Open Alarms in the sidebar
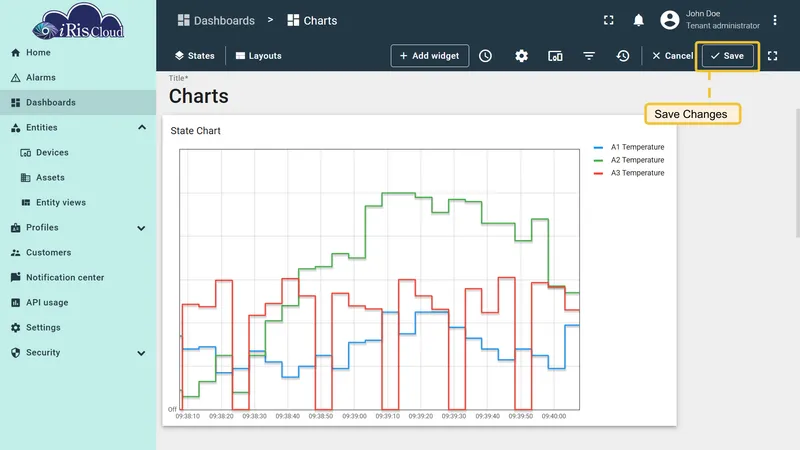 [78, 78]
